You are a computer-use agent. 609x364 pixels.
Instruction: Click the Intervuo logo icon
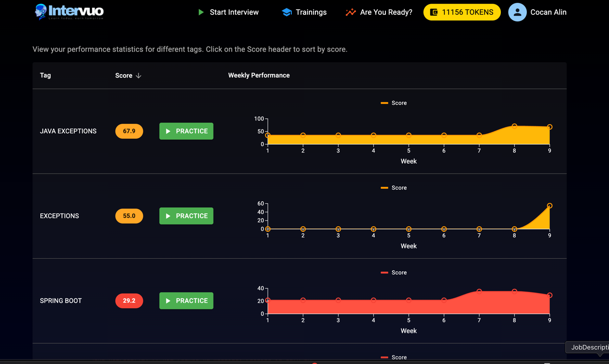point(41,12)
